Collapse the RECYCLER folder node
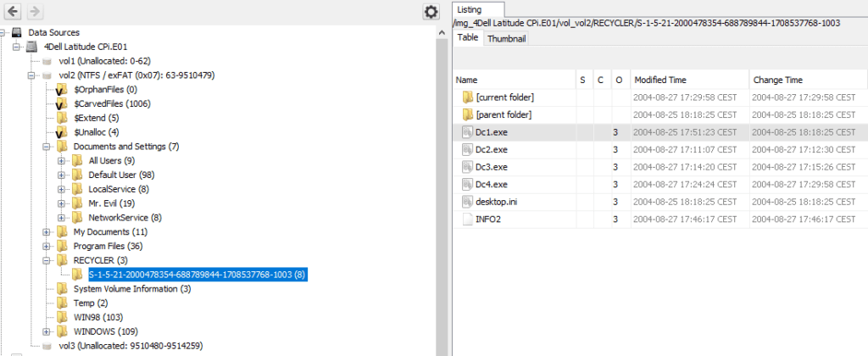 click(x=46, y=260)
